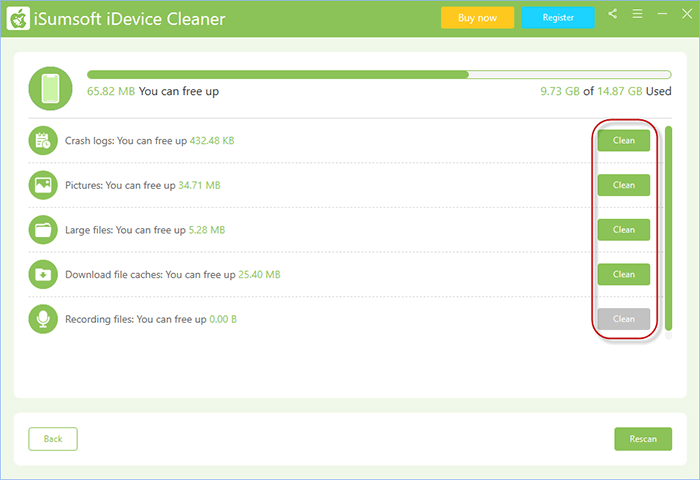The height and width of the screenshot is (480, 700).
Task: Click the 34.71 MB pictures size
Action: [x=200, y=185]
